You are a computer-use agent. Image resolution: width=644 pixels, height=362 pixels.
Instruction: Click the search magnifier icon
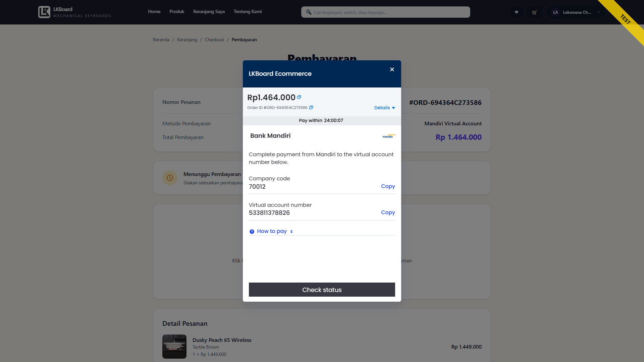(308, 12)
